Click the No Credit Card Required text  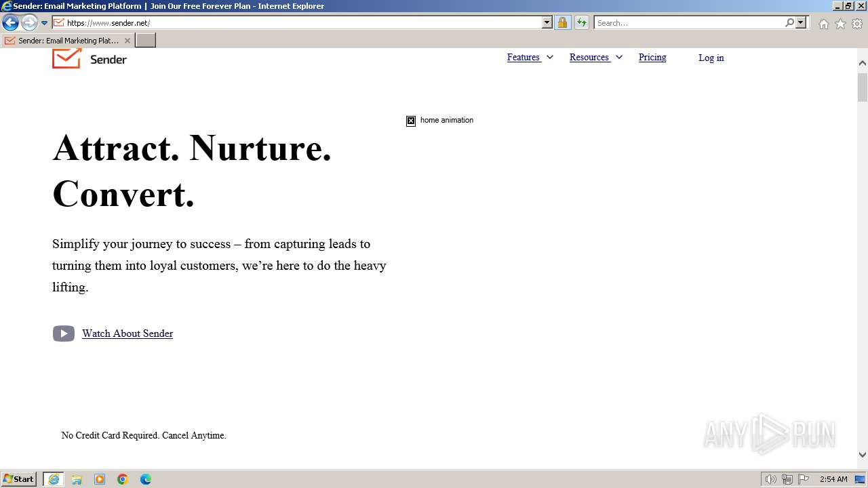pyautogui.click(x=144, y=435)
